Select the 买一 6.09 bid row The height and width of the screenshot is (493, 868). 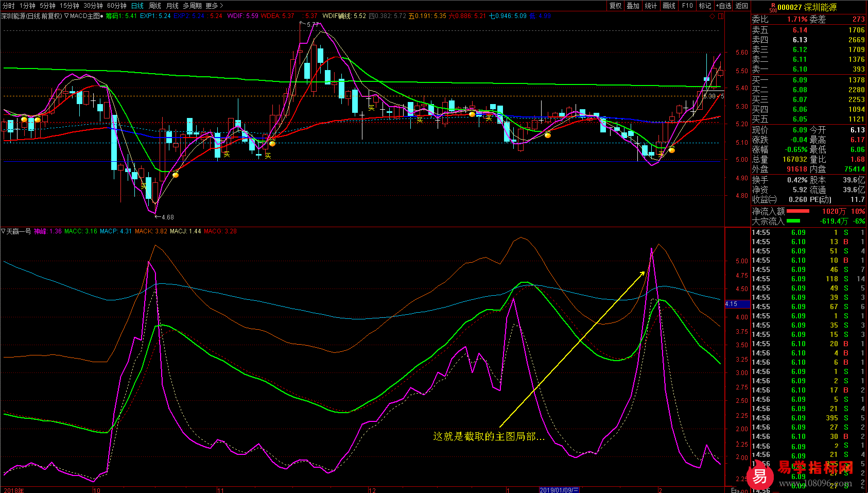click(x=808, y=80)
